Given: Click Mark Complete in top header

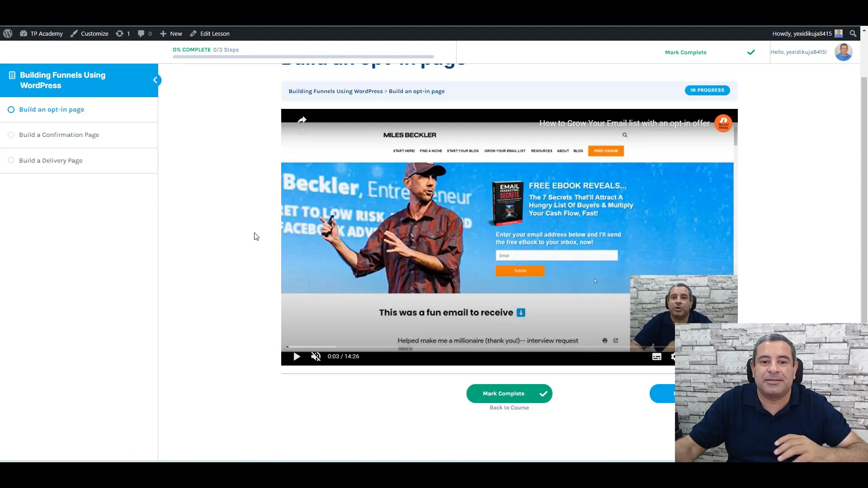Looking at the screenshot, I should click(685, 52).
